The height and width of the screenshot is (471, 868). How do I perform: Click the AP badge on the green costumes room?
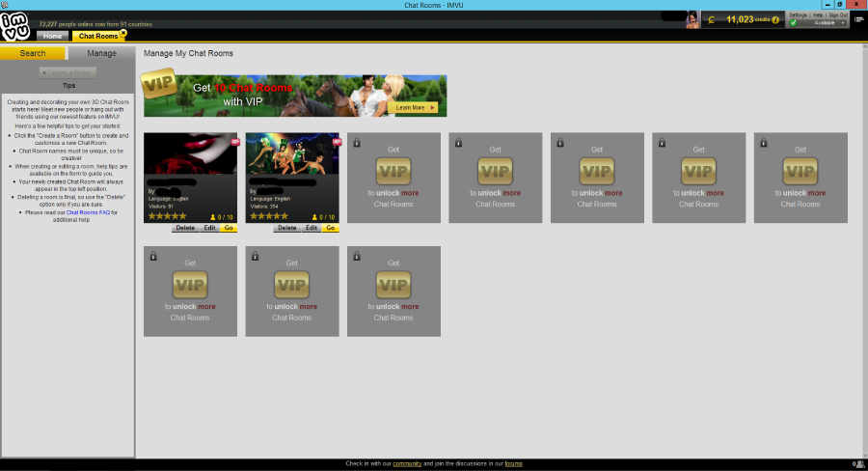coord(337,142)
